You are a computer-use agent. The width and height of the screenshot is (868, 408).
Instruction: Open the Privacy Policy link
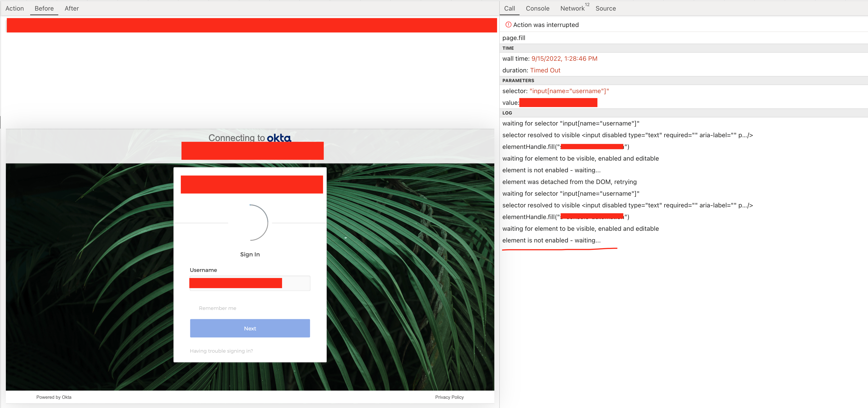[x=450, y=397]
